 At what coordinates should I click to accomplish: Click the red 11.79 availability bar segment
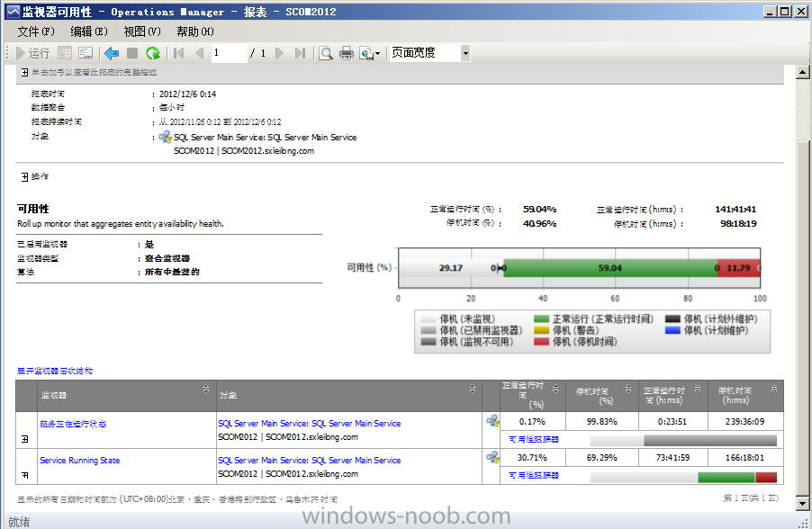point(738,268)
